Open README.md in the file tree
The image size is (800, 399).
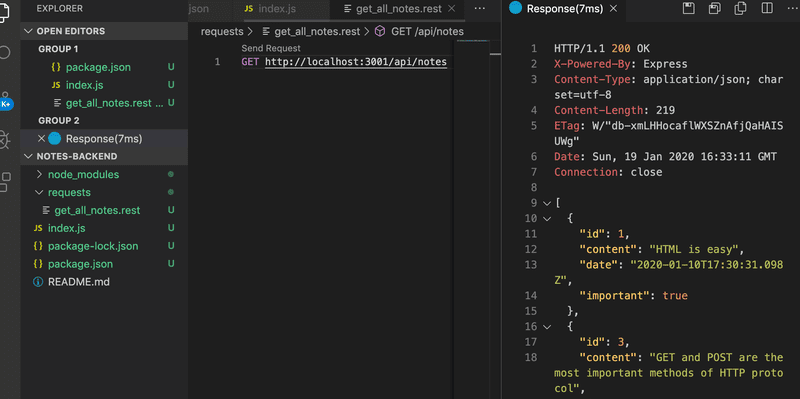click(x=79, y=282)
